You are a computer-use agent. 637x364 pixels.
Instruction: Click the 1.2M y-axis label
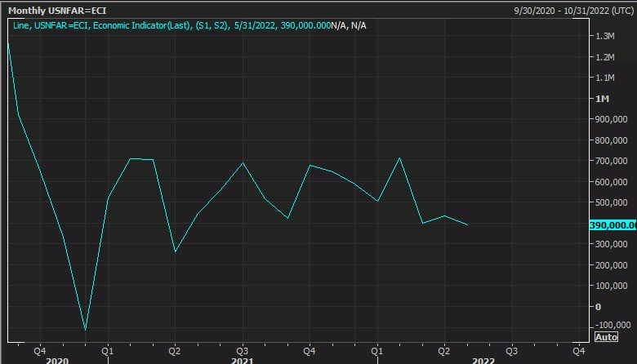pos(605,57)
